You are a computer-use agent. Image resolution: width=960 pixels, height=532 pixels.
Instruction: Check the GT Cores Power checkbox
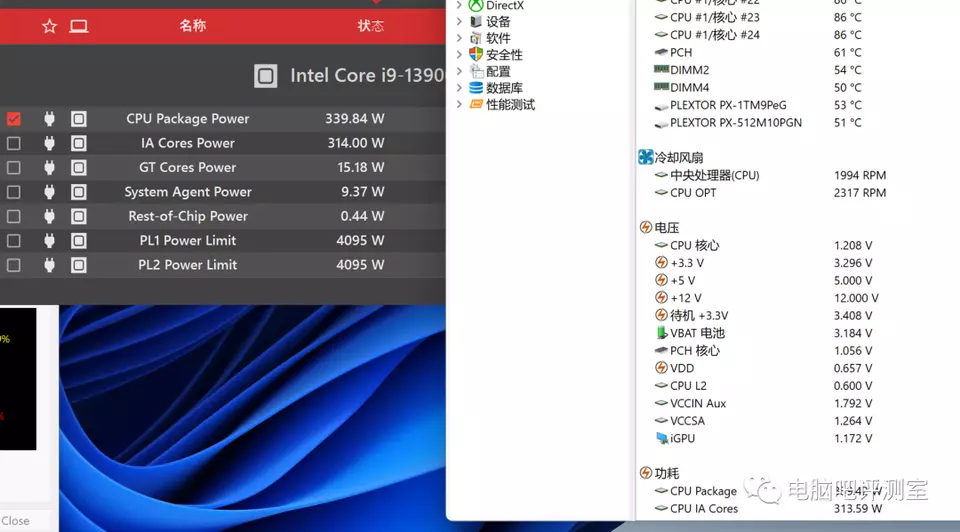(x=13, y=168)
